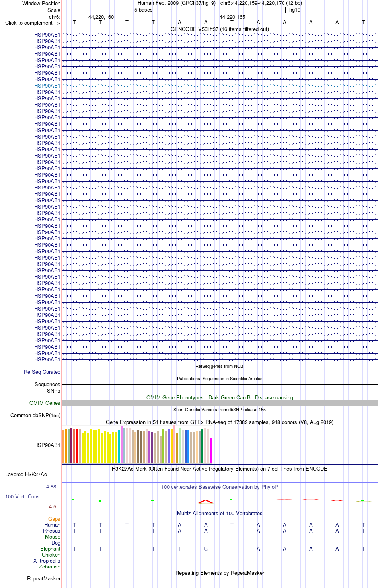
Task: Click the faded gray T in the Elephant row
Action: click(179, 549)
